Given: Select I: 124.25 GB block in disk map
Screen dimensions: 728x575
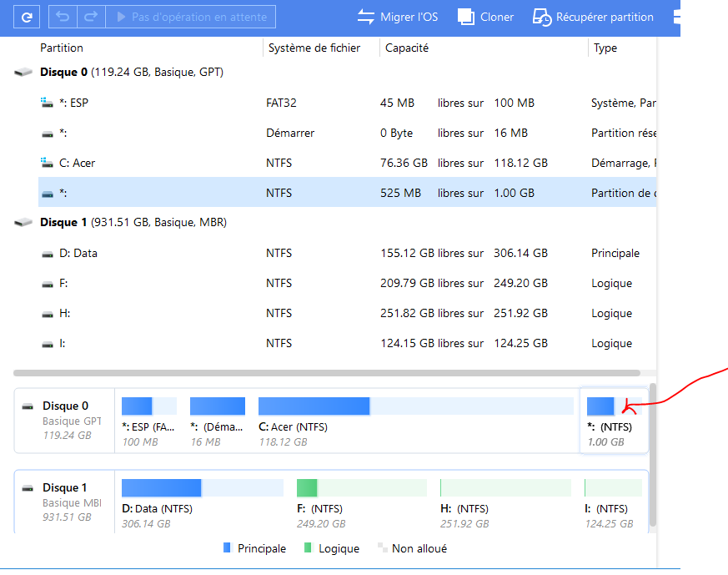Looking at the screenshot, I should [x=613, y=503].
